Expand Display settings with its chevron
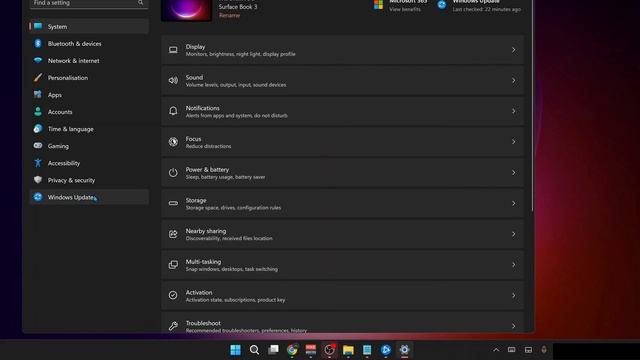640x360 pixels. pyautogui.click(x=513, y=50)
